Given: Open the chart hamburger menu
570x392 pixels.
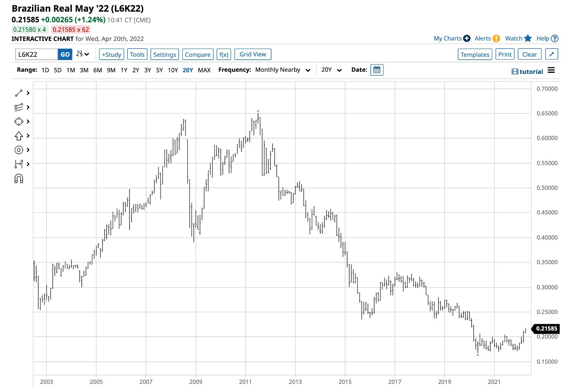Looking at the screenshot, I should (x=551, y=70).
